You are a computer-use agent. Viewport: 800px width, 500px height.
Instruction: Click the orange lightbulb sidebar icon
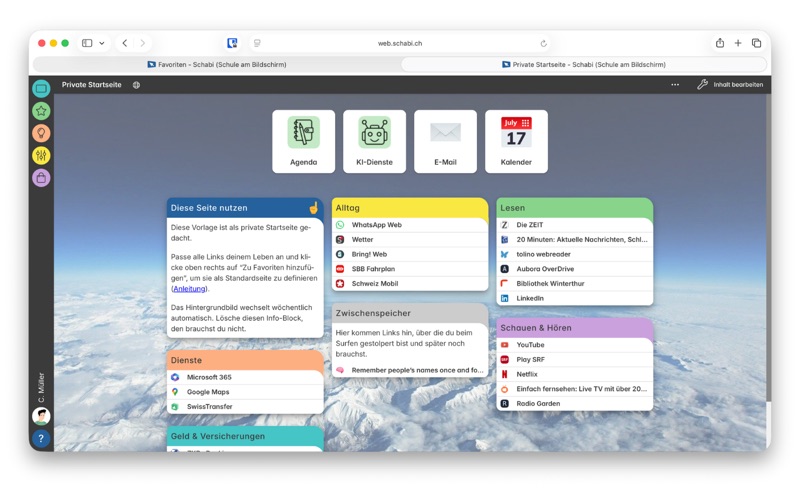41,133
